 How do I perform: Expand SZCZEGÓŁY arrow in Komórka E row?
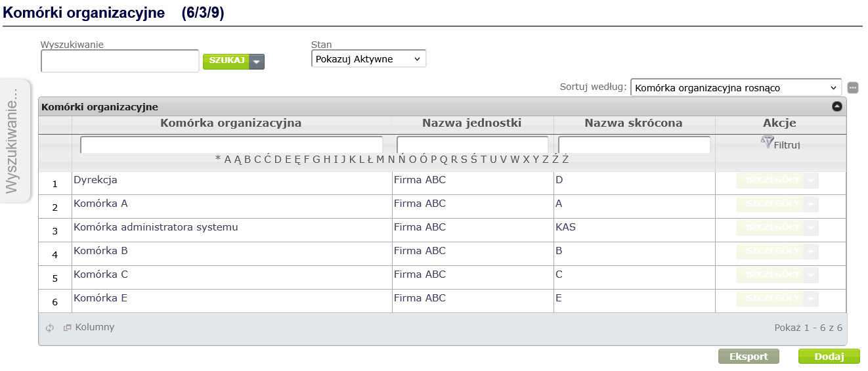point(812,299)
